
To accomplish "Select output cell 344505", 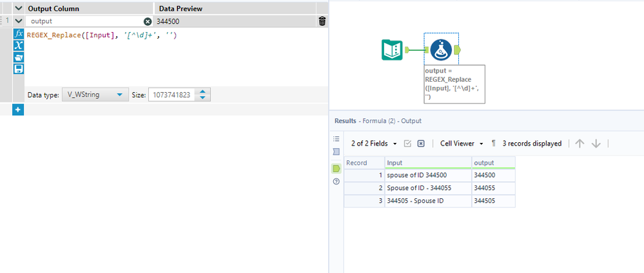I will click(493, 201).
